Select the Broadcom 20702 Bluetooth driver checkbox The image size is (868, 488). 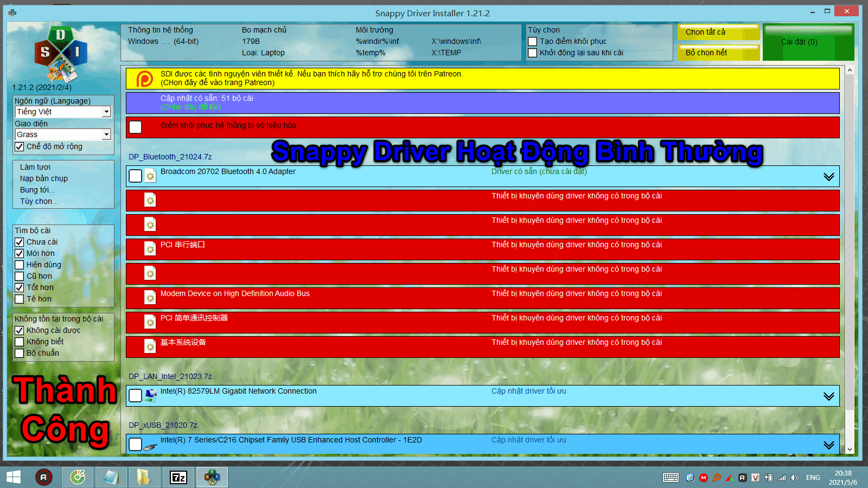[x=136, y=176]
